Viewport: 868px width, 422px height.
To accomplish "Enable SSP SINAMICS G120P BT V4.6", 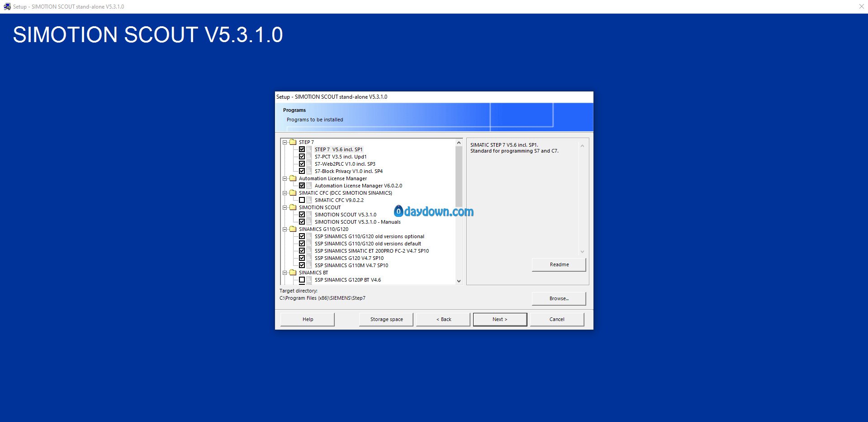I will 302,280.
